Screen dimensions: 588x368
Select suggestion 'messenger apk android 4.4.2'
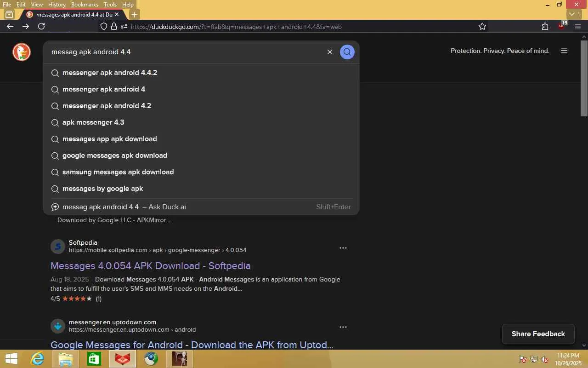pyautogui.click(x=201, y=73)
